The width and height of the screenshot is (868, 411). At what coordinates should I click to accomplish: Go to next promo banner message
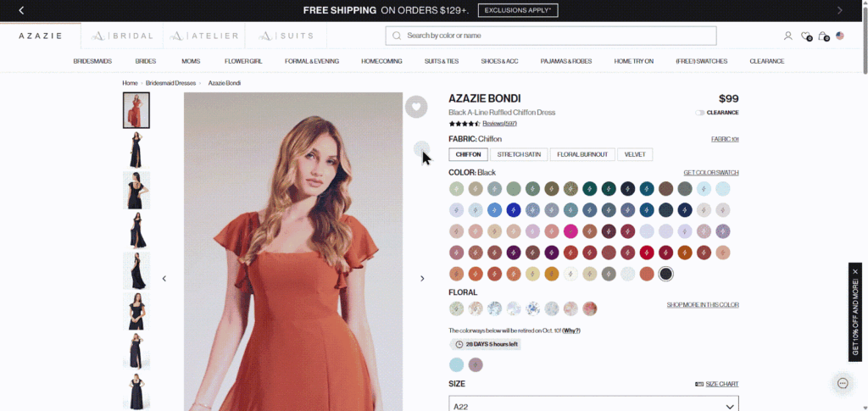coord(840,10)
